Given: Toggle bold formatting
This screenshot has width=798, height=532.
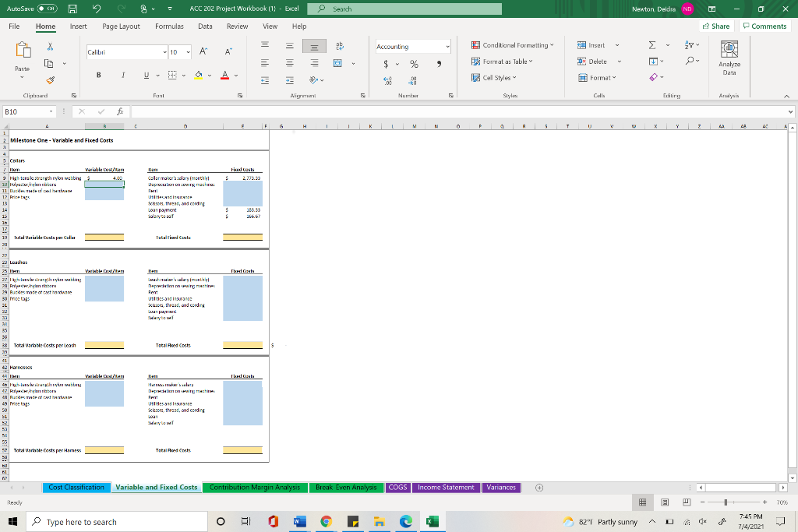Looking at the screenshot, I should pyautogui.click(x=99, y=76).
